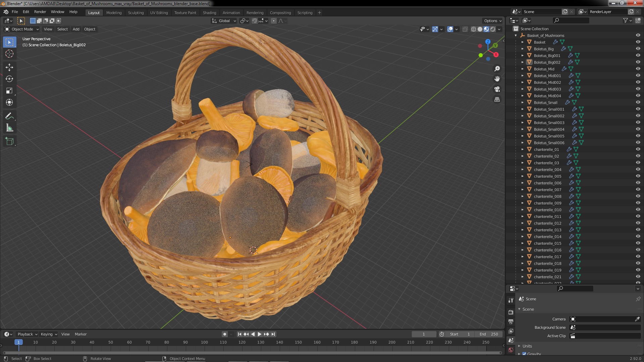
Task: Open the World properties tab
Action: pos(511,350)
